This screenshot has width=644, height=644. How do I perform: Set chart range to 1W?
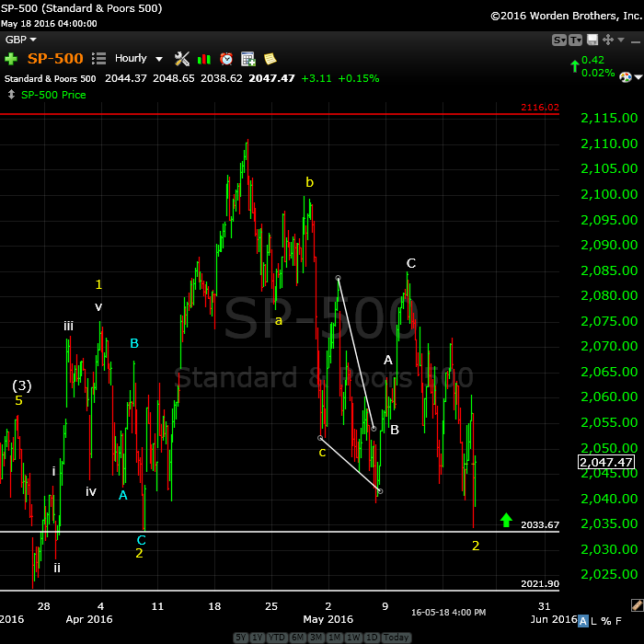coord(353,638)
